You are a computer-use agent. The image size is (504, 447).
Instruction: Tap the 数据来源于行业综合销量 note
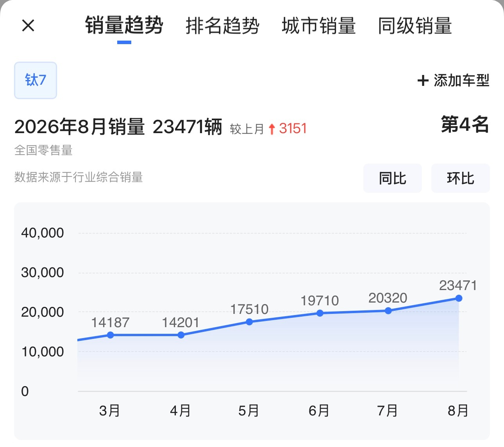(79, 177)
